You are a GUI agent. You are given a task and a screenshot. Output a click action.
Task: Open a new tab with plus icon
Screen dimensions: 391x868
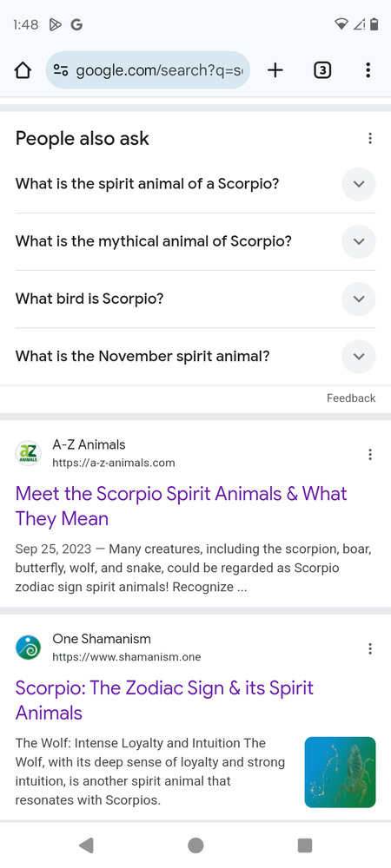coord(275,70)
